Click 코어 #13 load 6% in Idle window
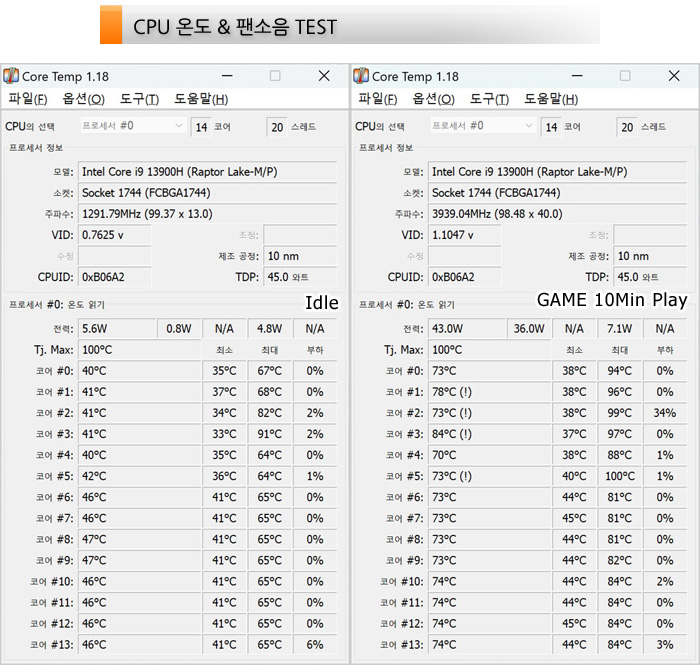The width and height of the screenshot is (700, 671). tap(315, 645)
